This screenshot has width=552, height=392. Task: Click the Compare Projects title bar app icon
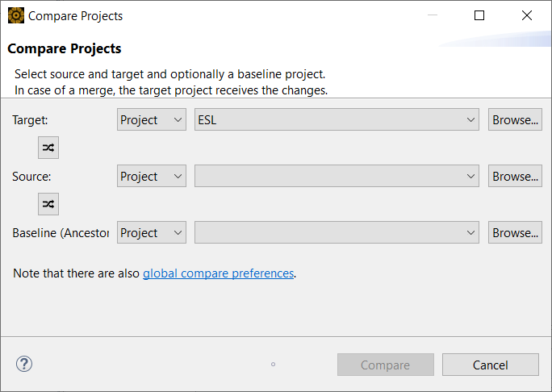(15, 15)
